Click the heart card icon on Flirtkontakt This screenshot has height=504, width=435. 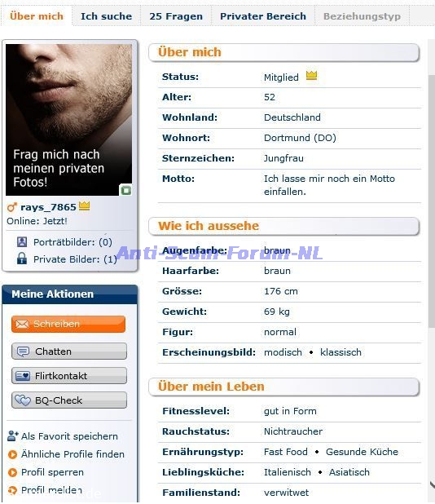click(x=23, y=376)
